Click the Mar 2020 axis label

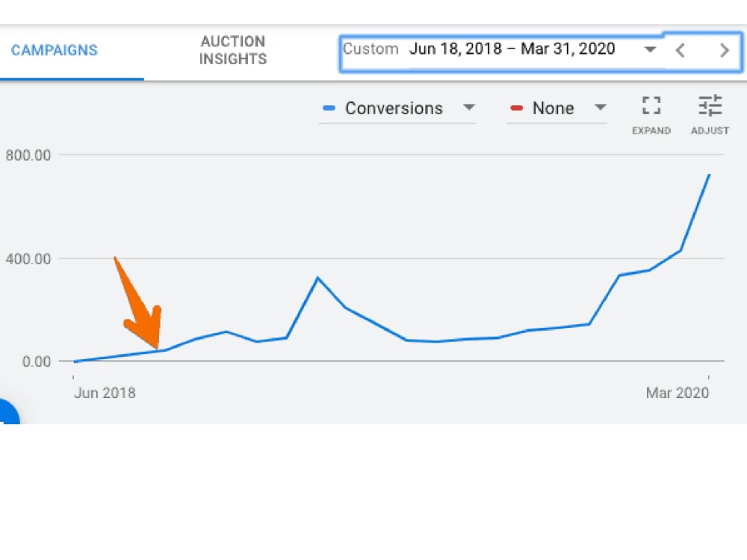tap(678, 393)
